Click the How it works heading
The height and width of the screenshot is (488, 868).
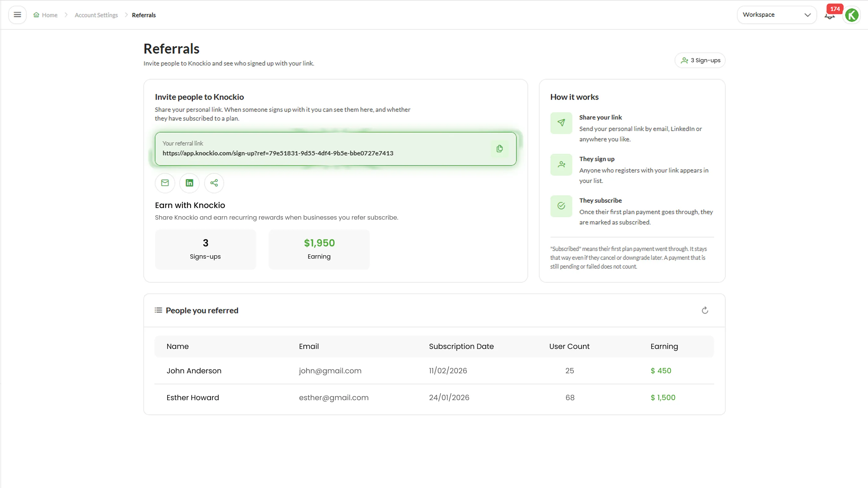pos(574,97)
